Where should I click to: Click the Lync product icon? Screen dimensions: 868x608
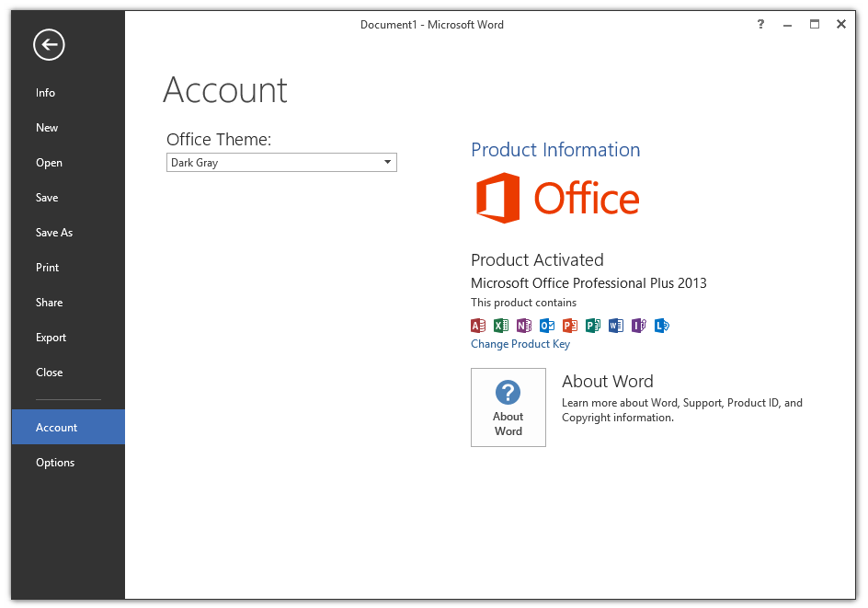click(662, 326)
